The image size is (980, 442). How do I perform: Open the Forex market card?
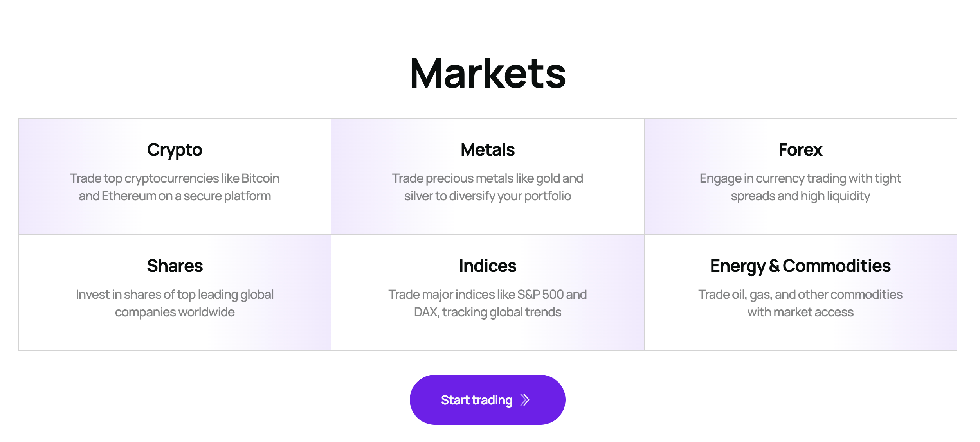(800, 176)
